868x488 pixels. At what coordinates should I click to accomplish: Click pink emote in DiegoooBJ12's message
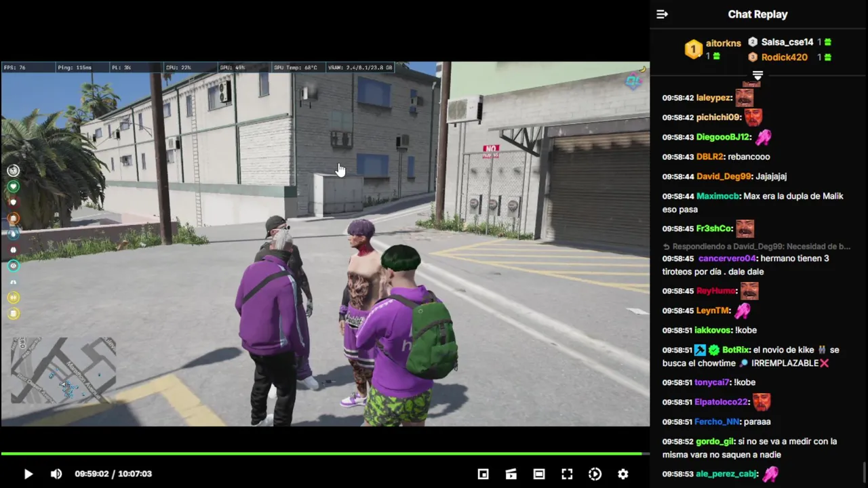pyautogui.click(x=764, y=137)
